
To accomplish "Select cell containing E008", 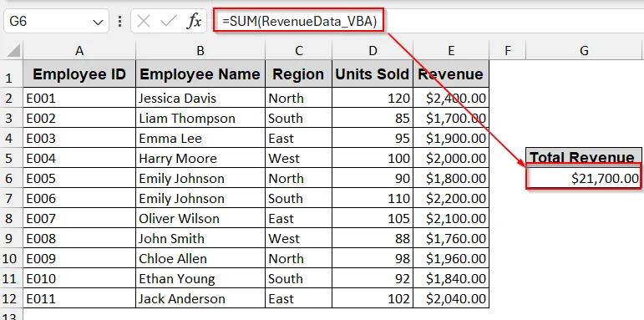I will pos(79,238).
